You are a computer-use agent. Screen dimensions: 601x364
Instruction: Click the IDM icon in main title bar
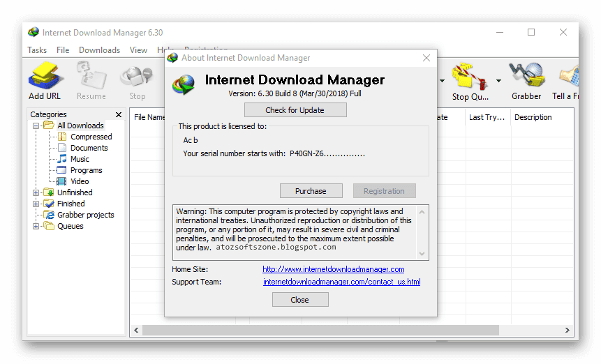pyautogui.click(x=34, y=32)
